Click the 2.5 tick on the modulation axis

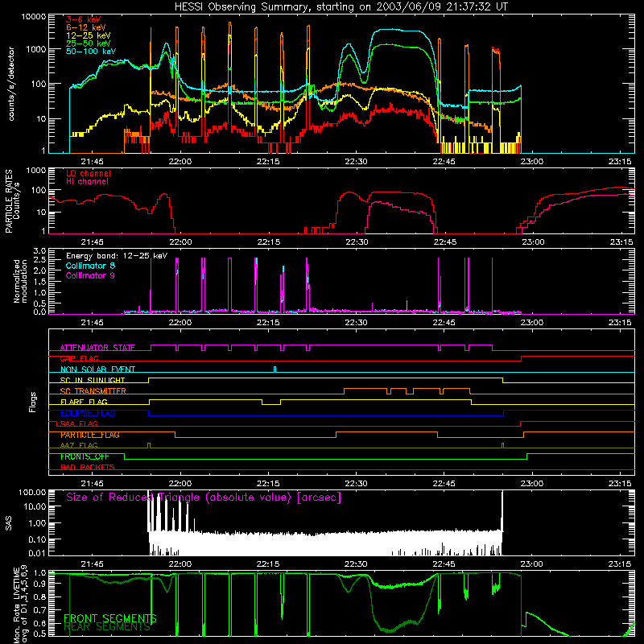coord(39,260)
